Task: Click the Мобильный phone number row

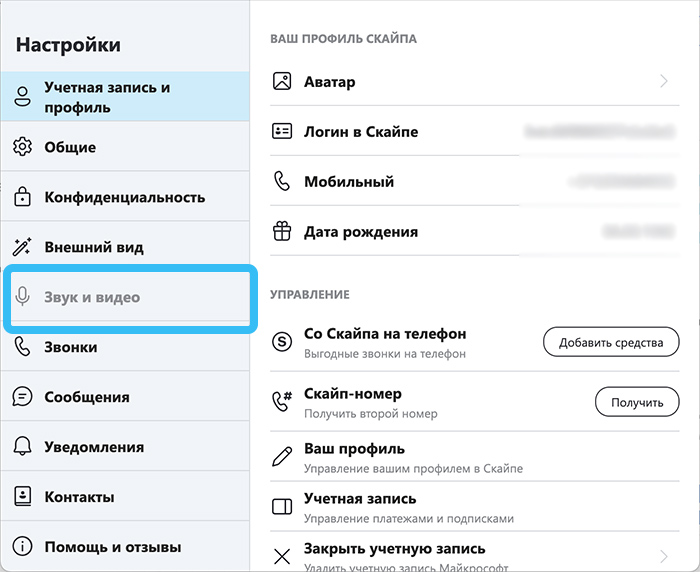Action: [475, 181]
